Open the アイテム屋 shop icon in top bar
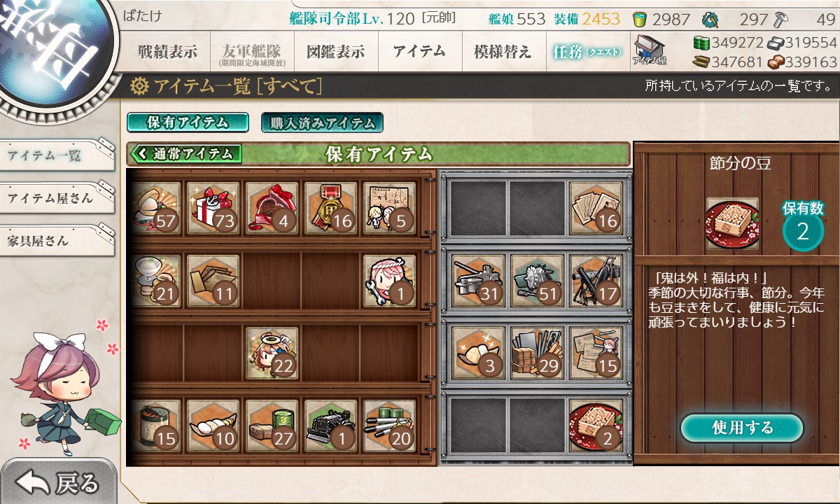840x504 pixels. click(x=650, y=50)
